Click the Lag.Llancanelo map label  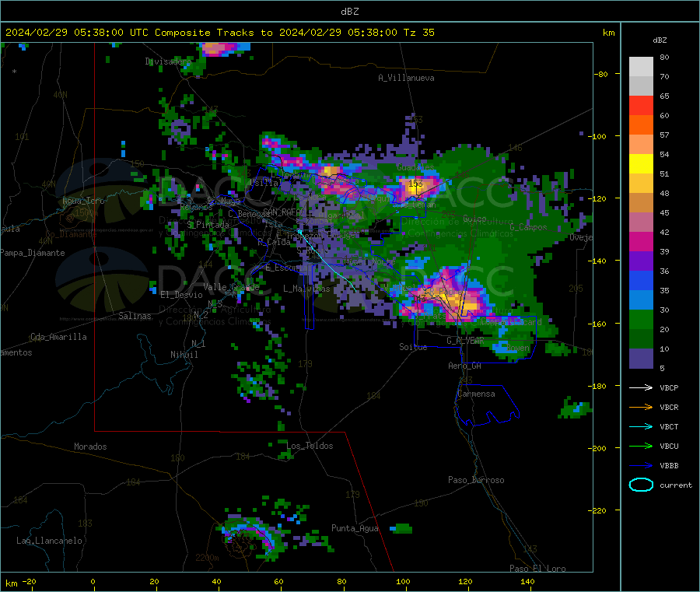click(x=49, y=541)
